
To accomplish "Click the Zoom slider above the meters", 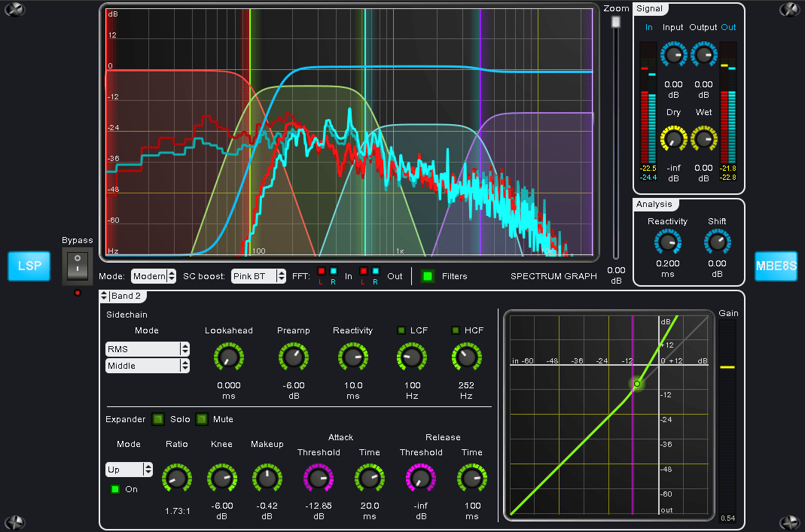I will pos(614,21).
